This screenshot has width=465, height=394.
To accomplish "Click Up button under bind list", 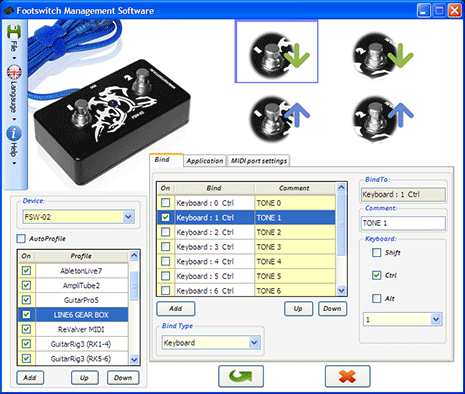I will (298, 309).
